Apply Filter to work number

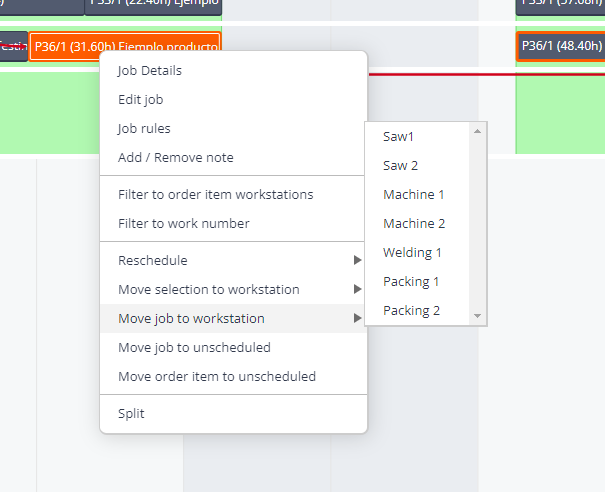pyautogui.click(x=184, y=224)
